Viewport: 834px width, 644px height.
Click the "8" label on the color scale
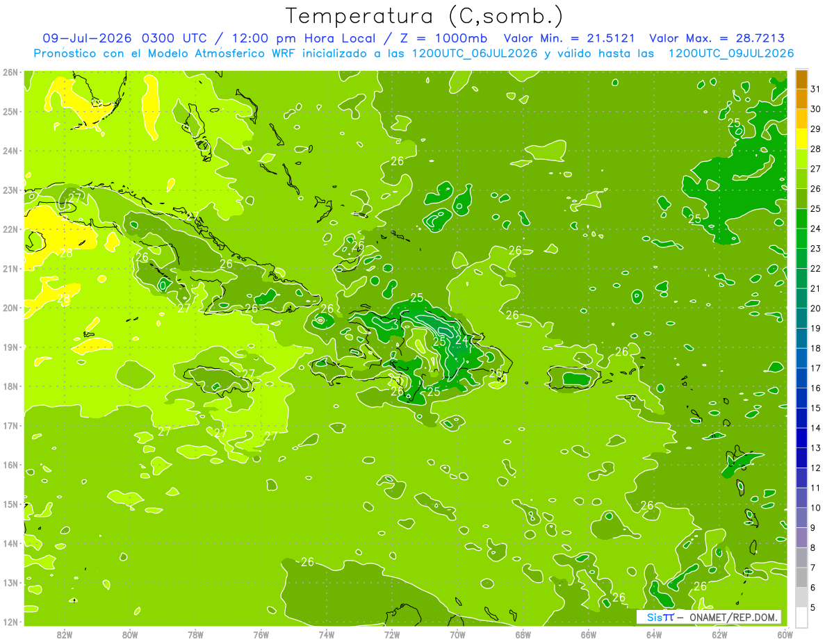pyautogui.click(x=813, y=548)
